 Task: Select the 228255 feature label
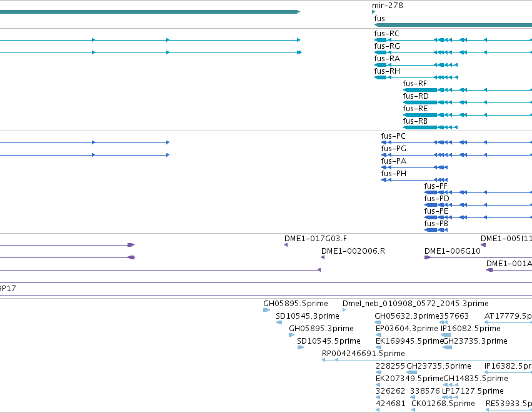(x=390, y=366)
